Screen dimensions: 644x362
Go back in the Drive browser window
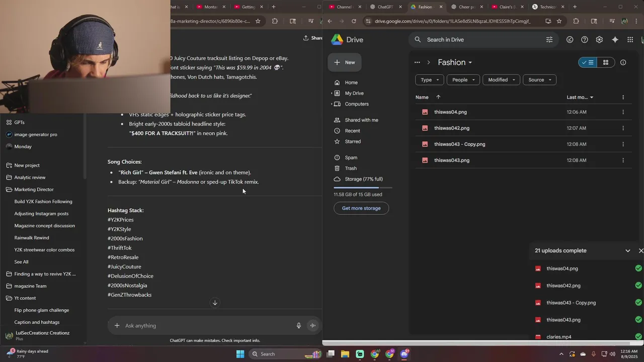pyautogui.click(x=330, y=21)
